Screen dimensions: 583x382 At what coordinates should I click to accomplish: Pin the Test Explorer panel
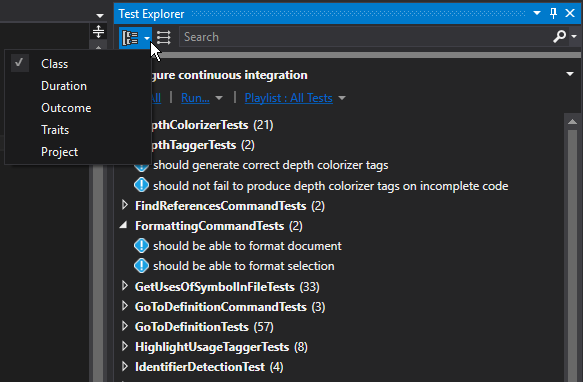[553, 13]
